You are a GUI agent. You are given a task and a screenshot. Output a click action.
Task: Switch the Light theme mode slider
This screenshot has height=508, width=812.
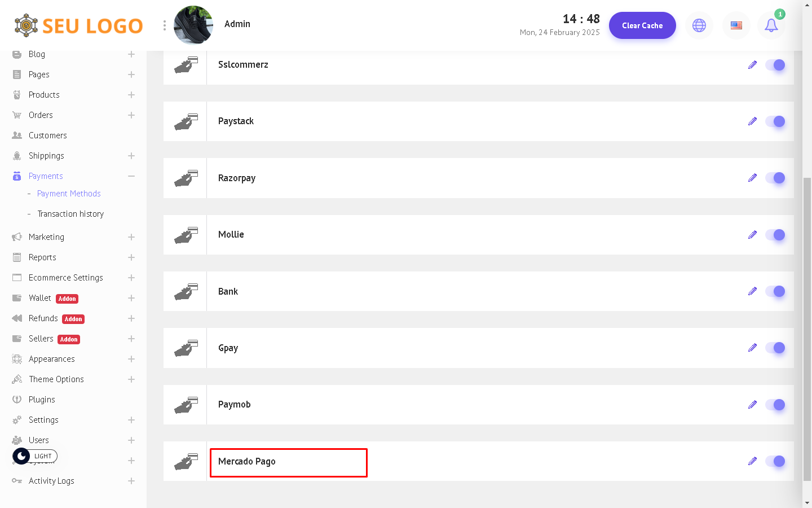point(35,456)
